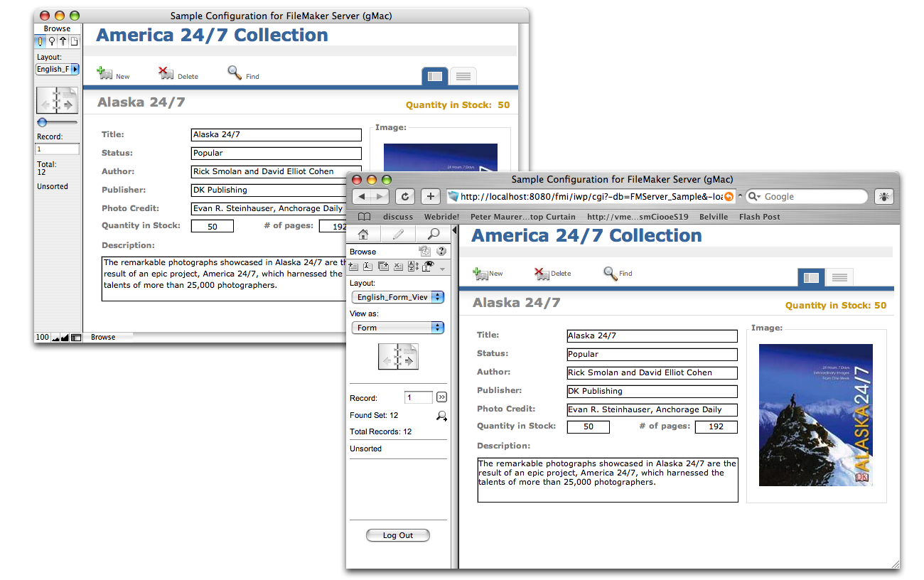
Task: Switch to form view tab in FileMaker window
Action: tap(435, 76)
